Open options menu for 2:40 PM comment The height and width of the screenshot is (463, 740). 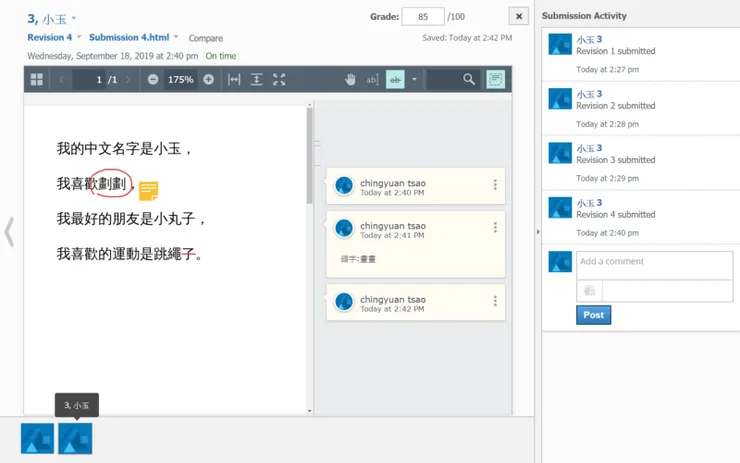(x=495, y=185)
